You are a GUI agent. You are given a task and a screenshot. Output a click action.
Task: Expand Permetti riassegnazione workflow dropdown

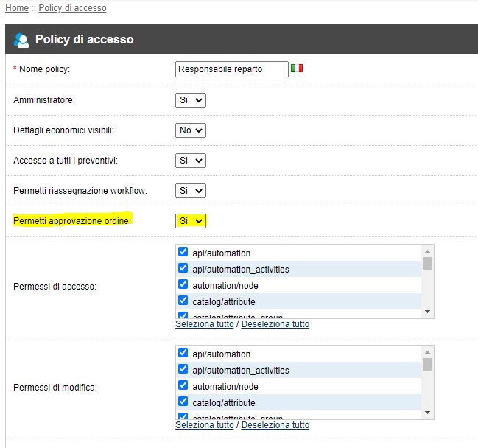pyautogui.click(x=191, y=191)
